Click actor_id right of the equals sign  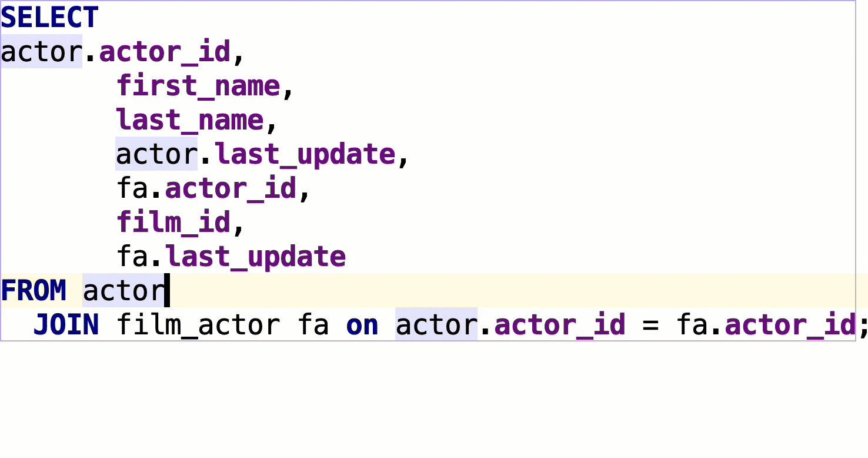(790, 325)
